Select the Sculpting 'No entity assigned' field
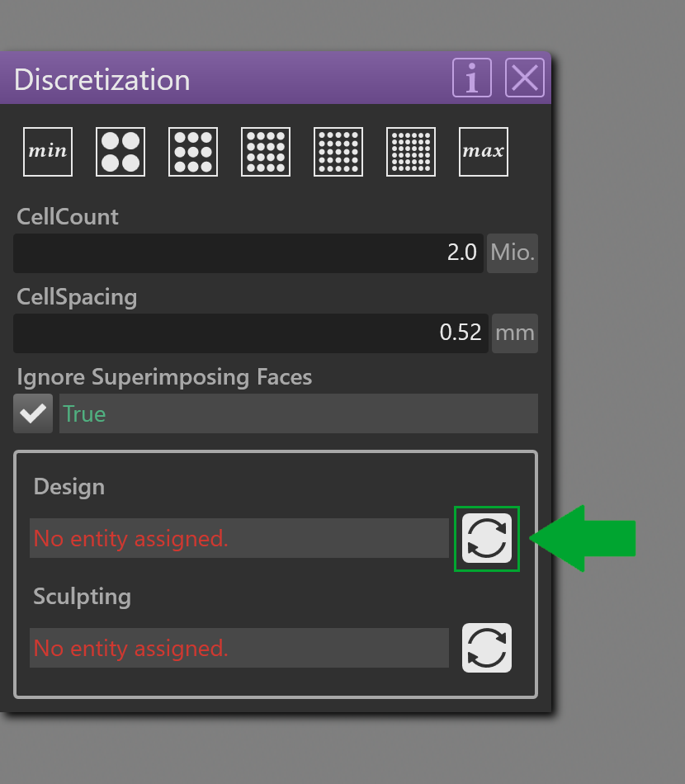 point(239,648)
